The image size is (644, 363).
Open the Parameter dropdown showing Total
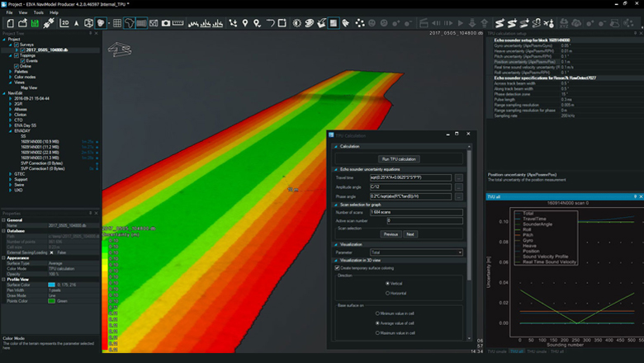click(415, 252)
